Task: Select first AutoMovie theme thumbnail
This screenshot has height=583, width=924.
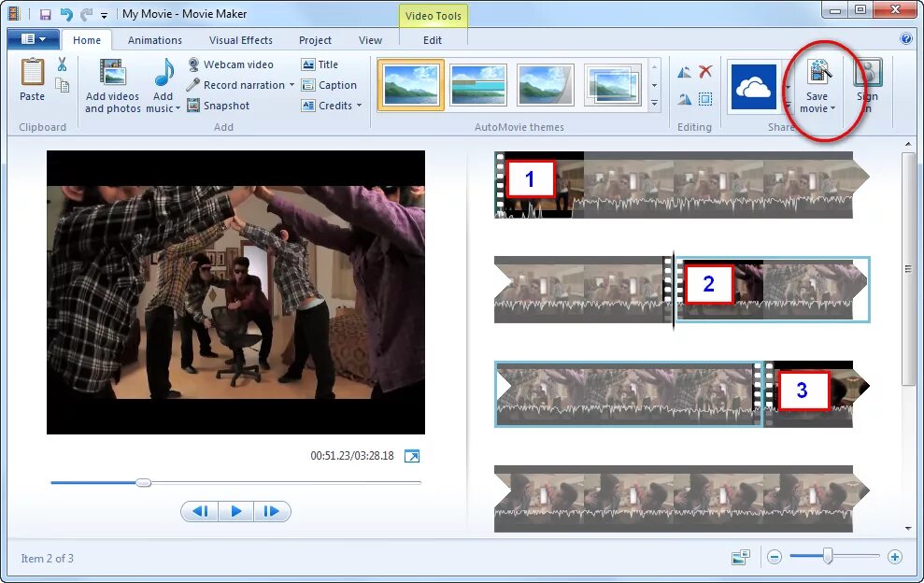Action: (x=410, y=85)
